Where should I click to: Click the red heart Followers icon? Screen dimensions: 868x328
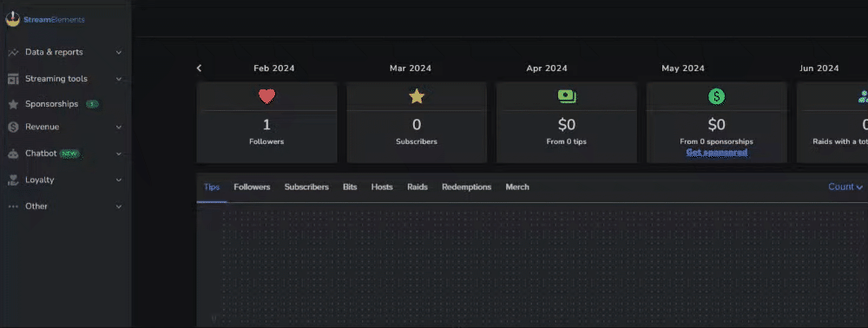266,97
